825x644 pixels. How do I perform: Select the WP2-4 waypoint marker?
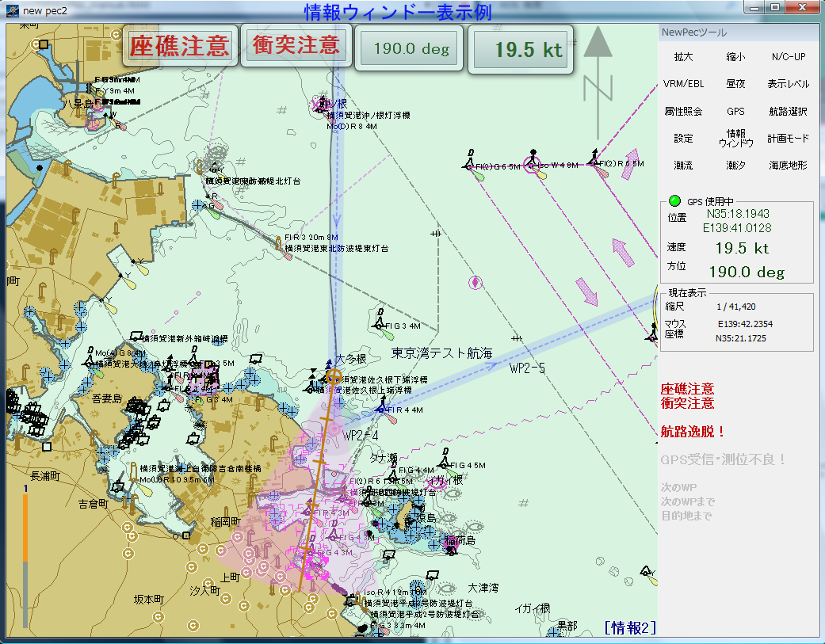pos(334,429)
